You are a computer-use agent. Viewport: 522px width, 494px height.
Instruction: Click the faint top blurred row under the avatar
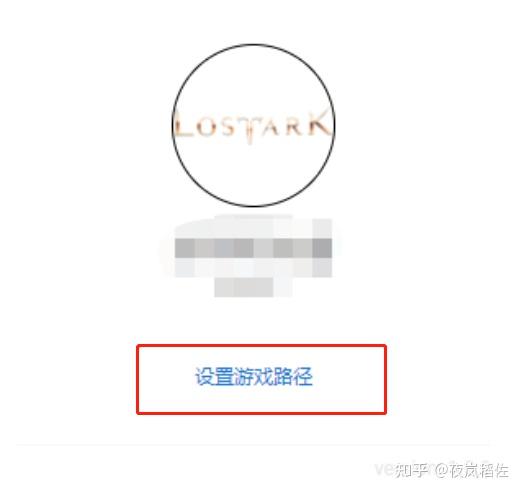pos(253,227)
